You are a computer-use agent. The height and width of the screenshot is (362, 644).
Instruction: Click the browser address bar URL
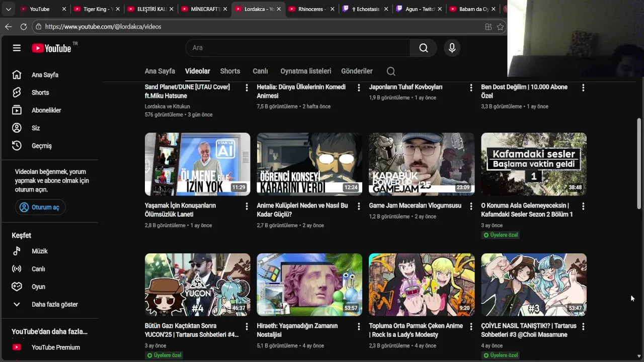pos(103,27)
